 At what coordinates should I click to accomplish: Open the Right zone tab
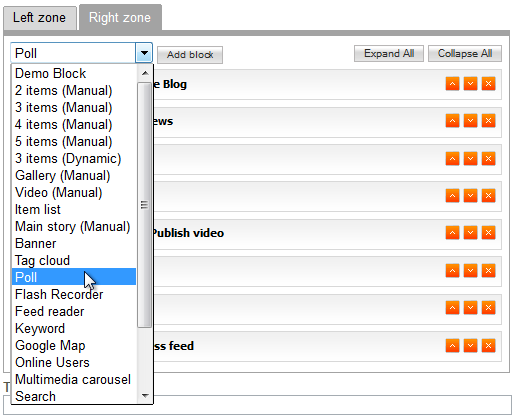(120, 17)
